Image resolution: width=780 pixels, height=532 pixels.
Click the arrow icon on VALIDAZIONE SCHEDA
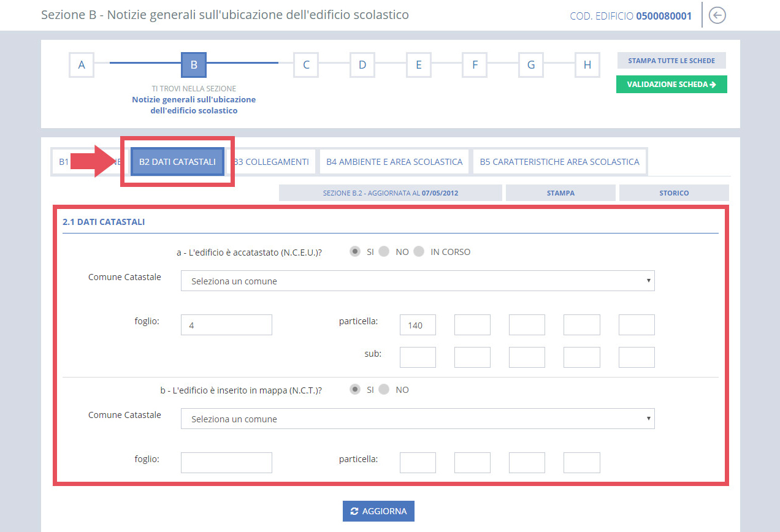pos(713,84)
